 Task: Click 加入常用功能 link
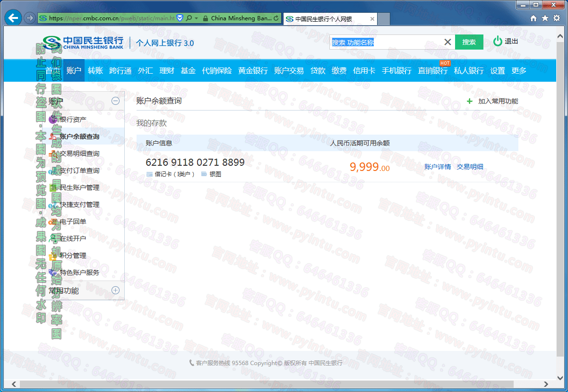pyautogui.click(x=498, y=101)
